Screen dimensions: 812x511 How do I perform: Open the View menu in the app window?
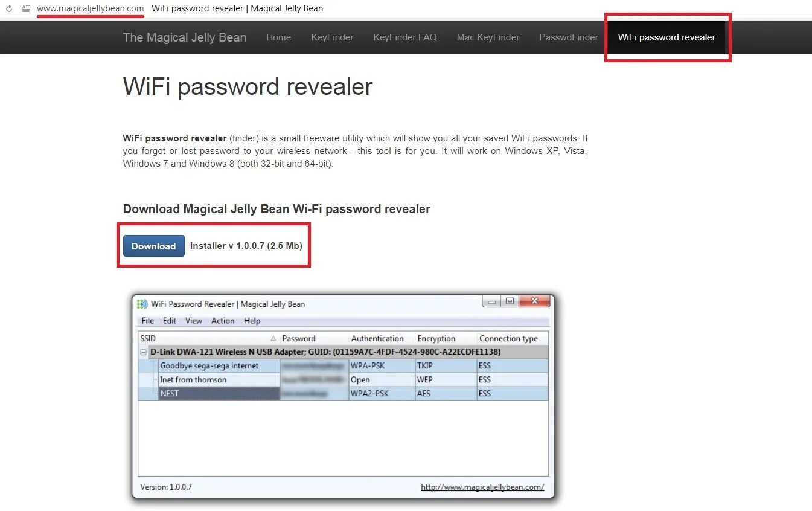point(194,321)
